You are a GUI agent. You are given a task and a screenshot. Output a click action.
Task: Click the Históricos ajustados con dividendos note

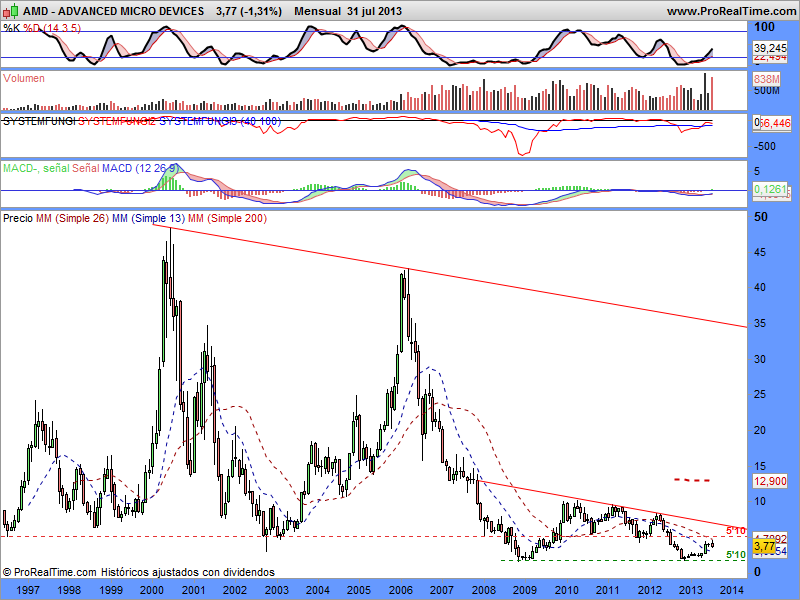(x=188, y=572)
